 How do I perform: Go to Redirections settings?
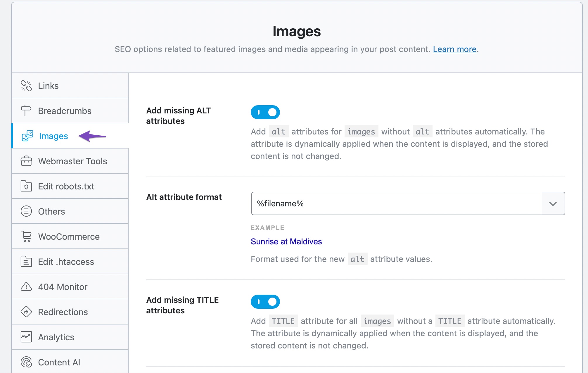click(x=70, y=312)
